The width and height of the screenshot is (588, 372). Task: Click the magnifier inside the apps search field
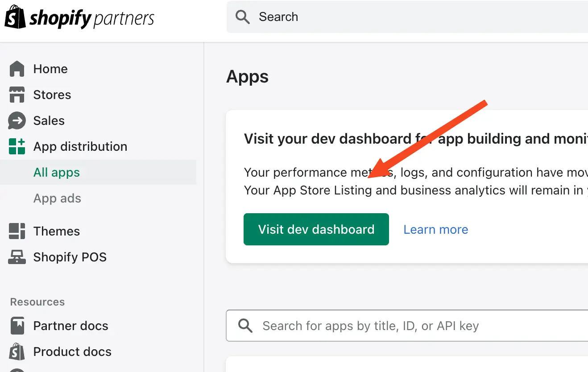pos(245,326)
